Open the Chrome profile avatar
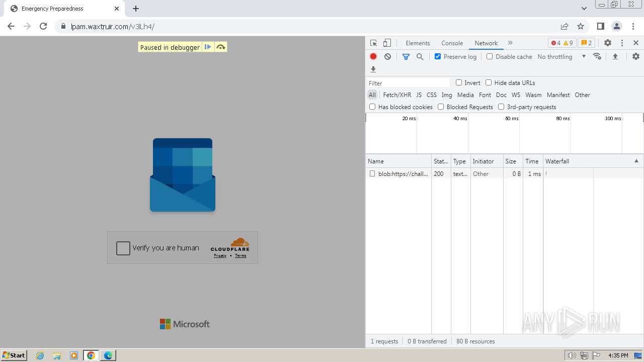This screenshot has height=362, width=644. pyautogui.click(x=617, y=26)
